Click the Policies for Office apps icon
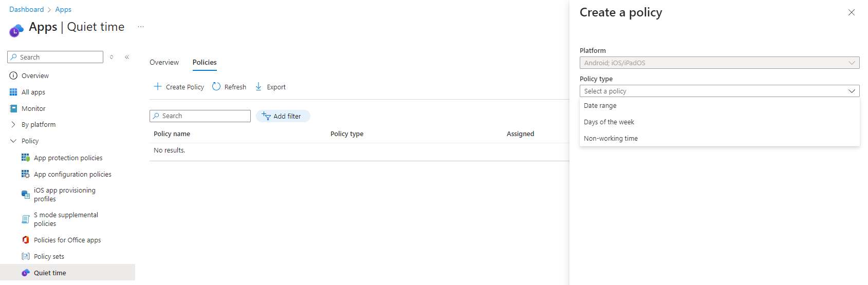This screenshot has width=868, height=285. coord(25,240)
